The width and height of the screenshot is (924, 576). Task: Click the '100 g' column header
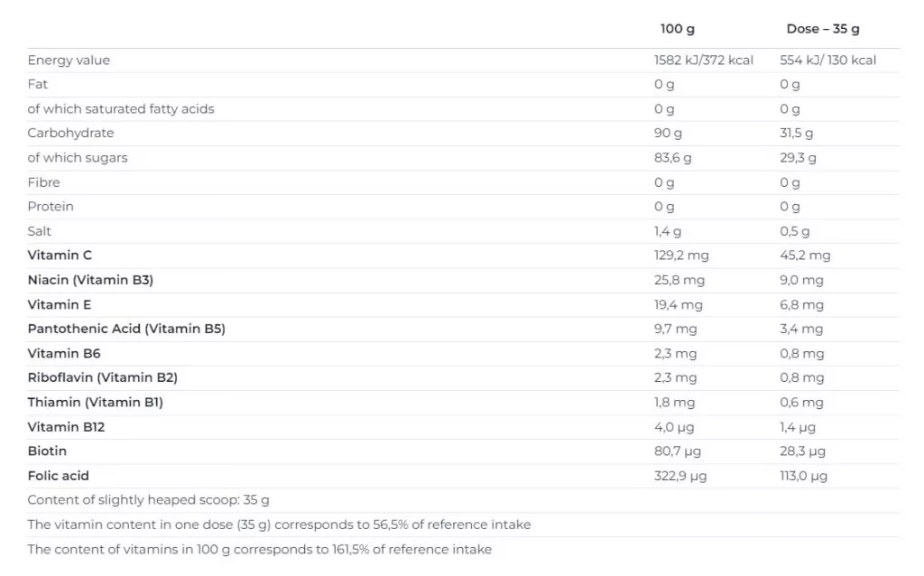tap(678, 29)
